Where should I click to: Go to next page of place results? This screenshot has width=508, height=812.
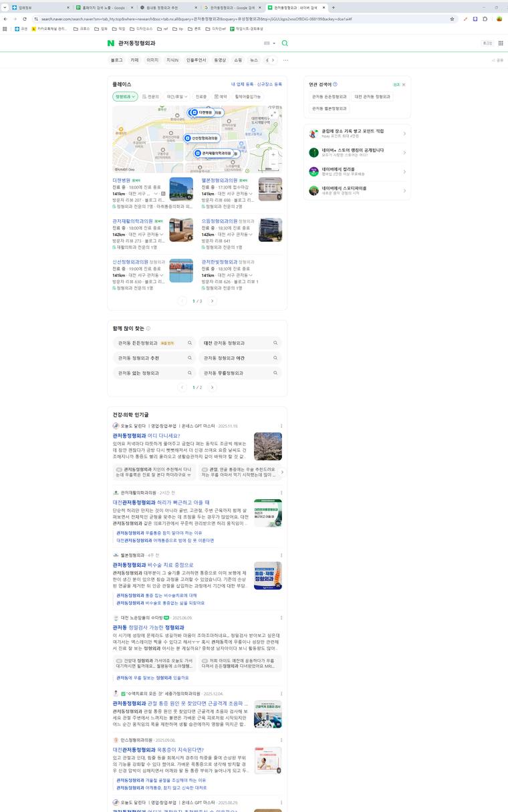(213, 301)
